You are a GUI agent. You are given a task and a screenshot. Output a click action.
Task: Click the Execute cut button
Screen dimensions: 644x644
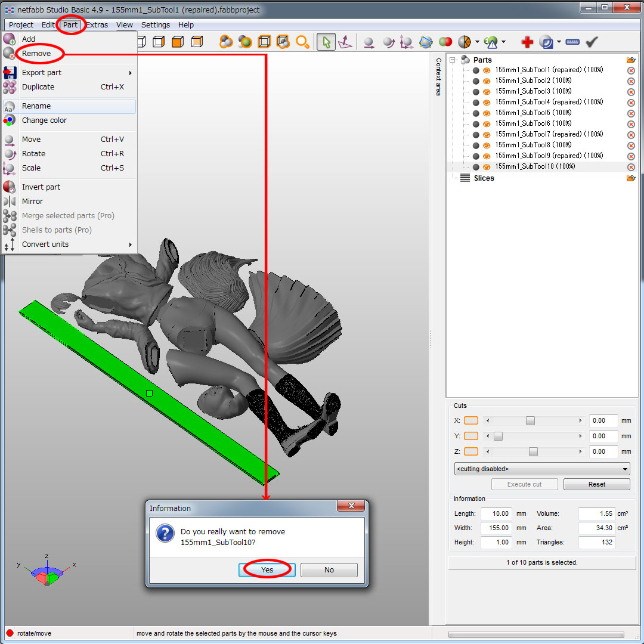pos(524,485)
